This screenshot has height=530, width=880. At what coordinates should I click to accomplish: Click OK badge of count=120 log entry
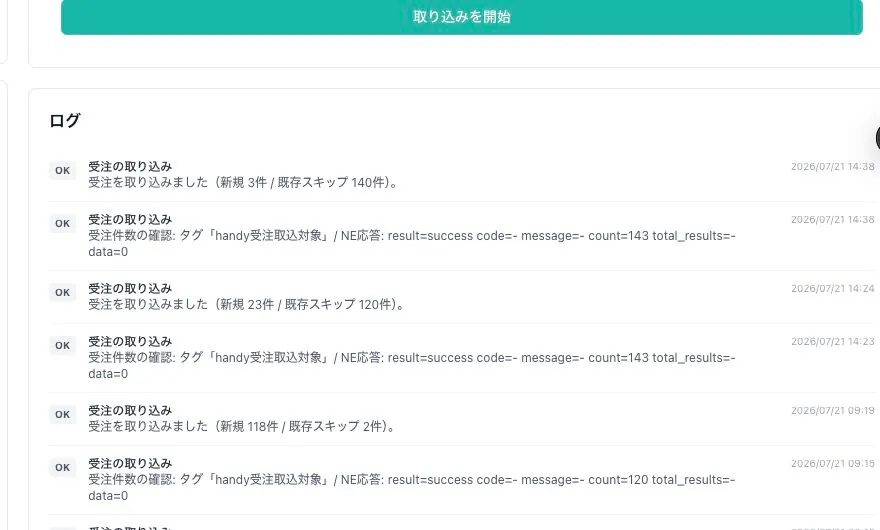(62, 468)
